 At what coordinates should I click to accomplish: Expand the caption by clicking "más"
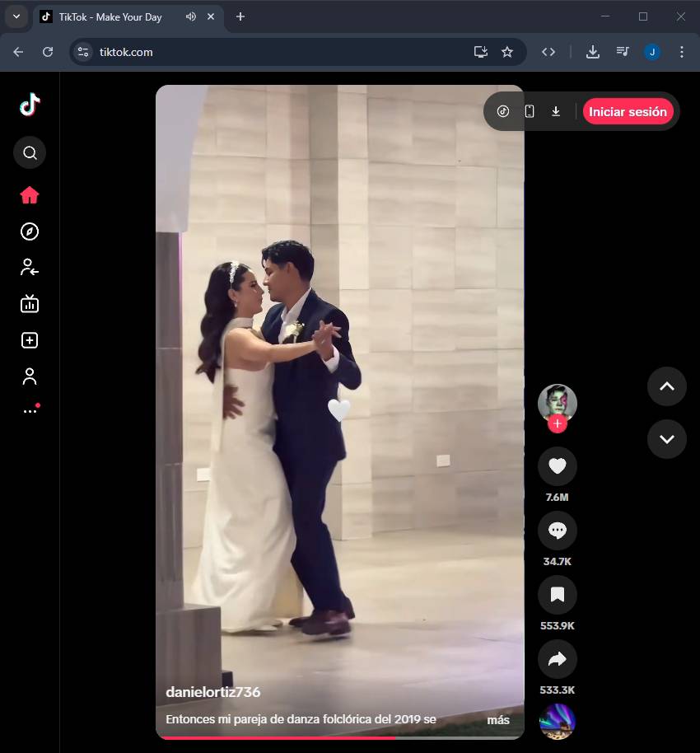point(497,720)
